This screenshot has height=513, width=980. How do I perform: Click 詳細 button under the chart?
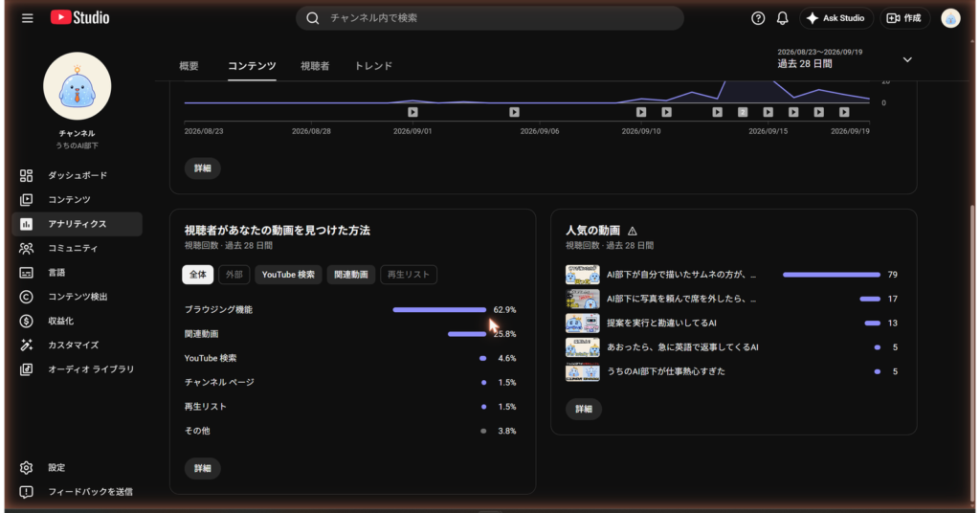pyautogui.click(x=203, y=168)
